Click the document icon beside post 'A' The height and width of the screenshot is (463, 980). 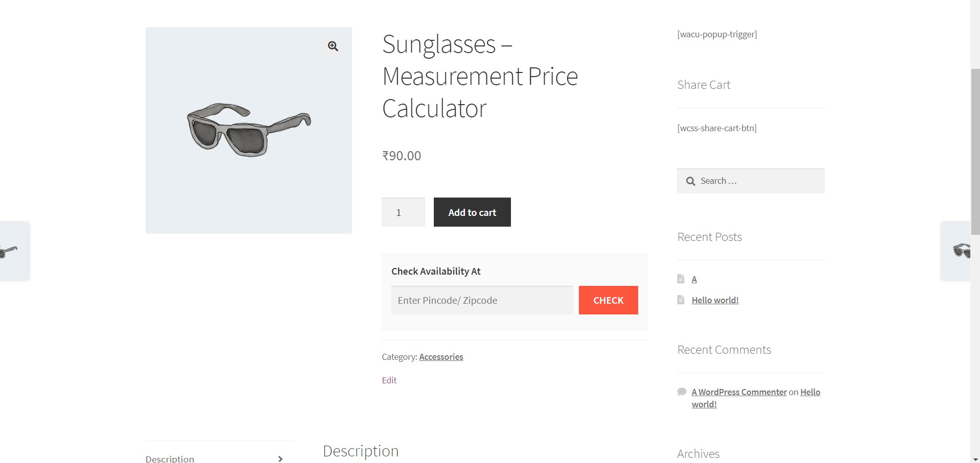tap(681, 279)
